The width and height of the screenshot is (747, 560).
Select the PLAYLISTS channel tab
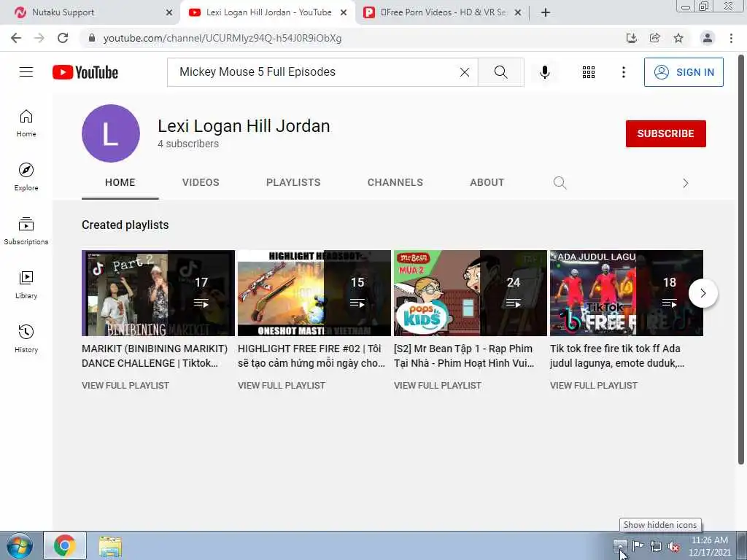click(x=293, y=182)
